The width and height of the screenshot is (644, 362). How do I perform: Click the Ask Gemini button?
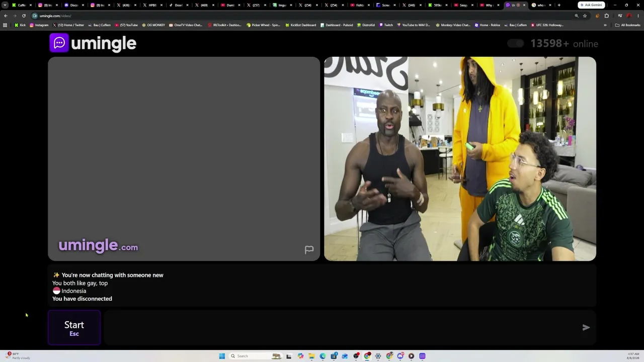tap(591, 5)
